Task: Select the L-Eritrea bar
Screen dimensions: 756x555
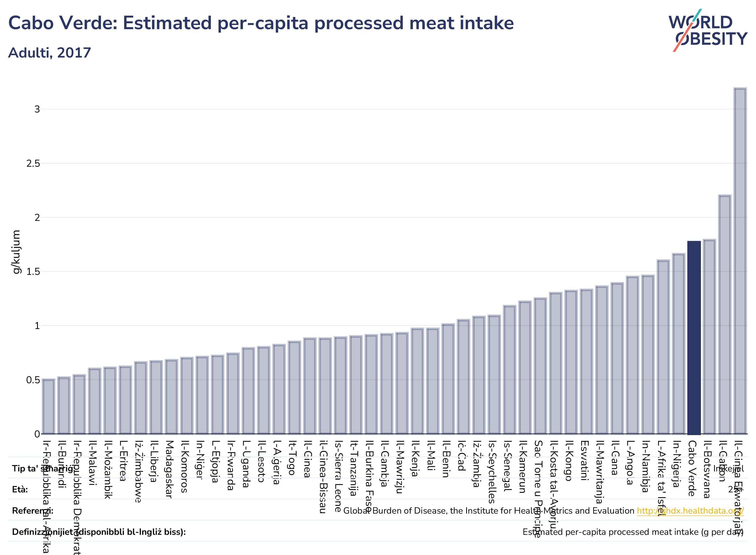Action: [x=125, y=400]
